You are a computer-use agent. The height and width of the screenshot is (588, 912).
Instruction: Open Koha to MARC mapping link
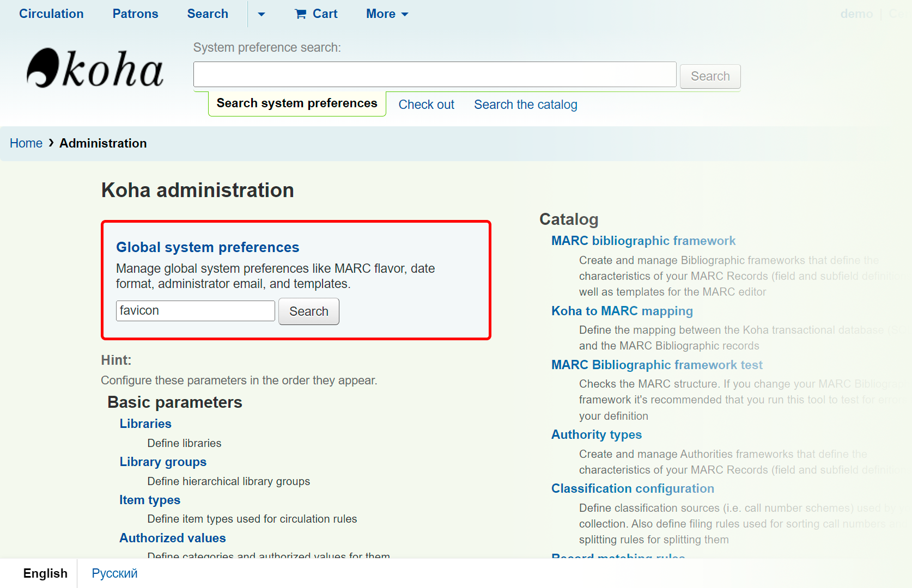[622, 311]
